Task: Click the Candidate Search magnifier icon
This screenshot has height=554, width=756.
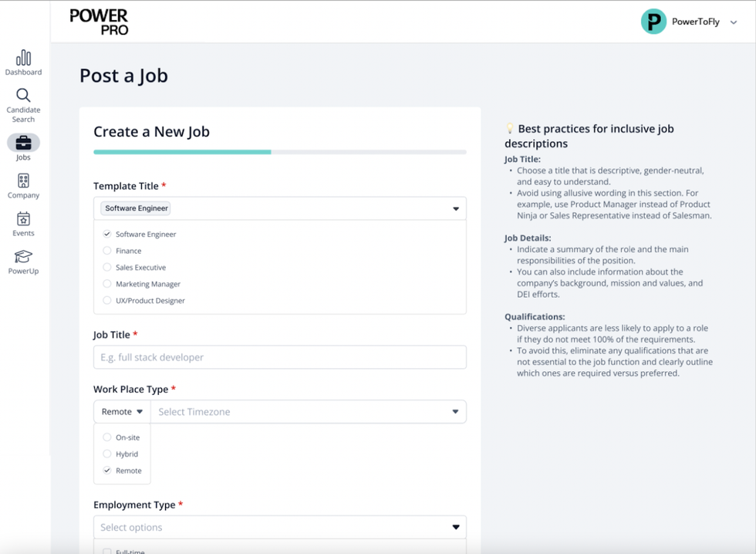Action: click(x=24, y=96)
